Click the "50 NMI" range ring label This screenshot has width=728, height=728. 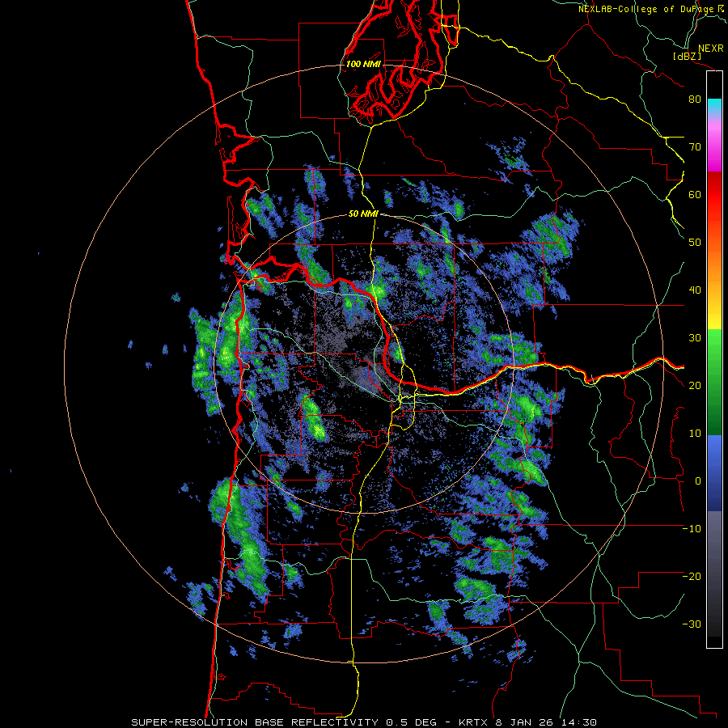363,214
